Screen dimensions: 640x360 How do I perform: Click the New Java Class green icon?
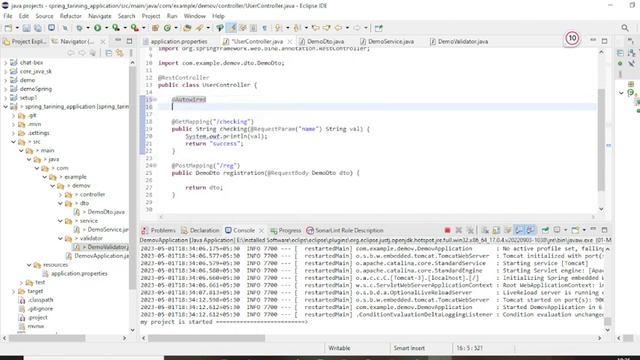click(x=167, y=28)
